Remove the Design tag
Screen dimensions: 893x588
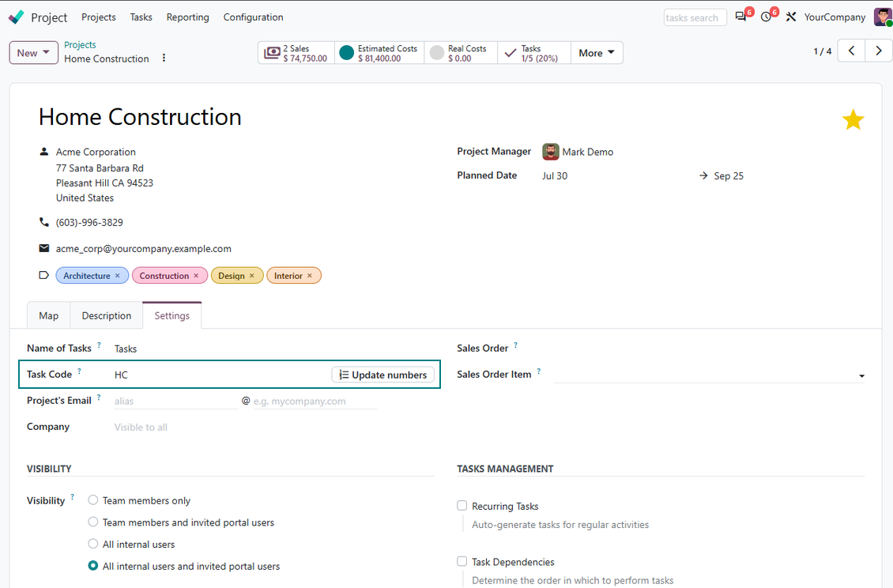click(x=252, y=276)
